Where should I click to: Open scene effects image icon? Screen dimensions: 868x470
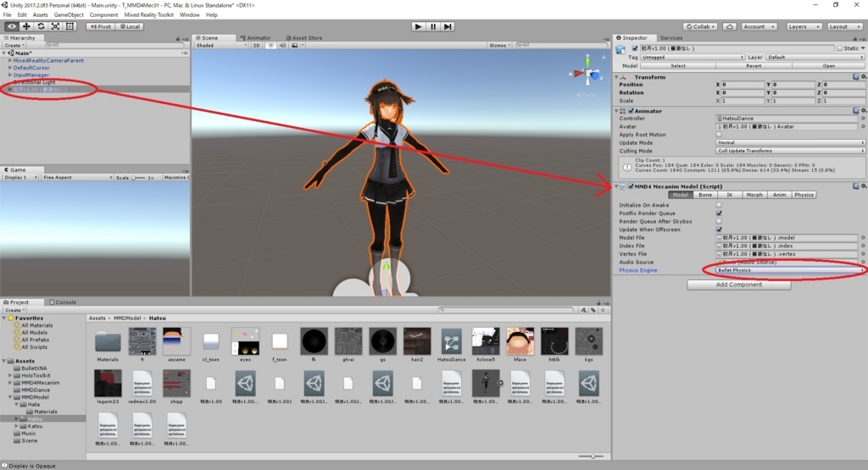295,46
